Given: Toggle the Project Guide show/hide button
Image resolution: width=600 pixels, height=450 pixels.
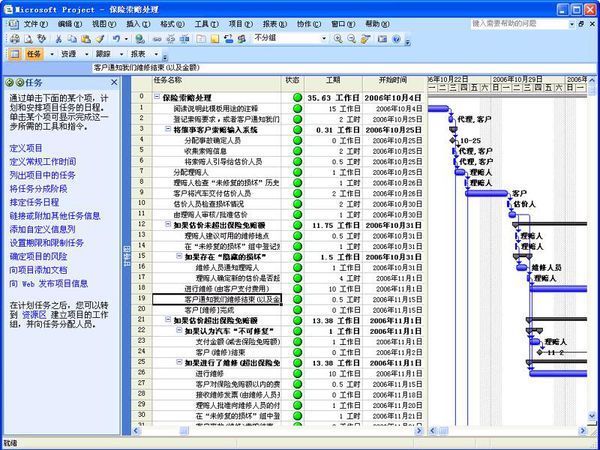Looking at the screenshot, I should click(x=15, y=54).
